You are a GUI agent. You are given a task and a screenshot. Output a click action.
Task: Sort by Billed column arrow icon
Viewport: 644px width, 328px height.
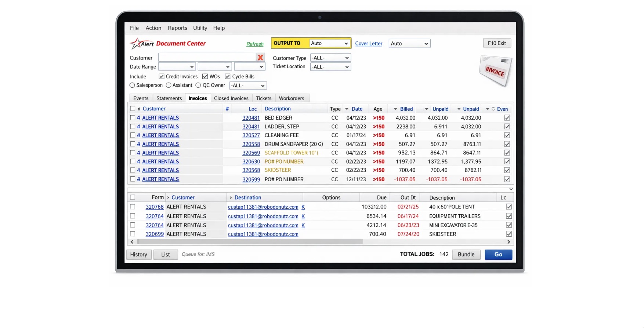tap(395, 109)
